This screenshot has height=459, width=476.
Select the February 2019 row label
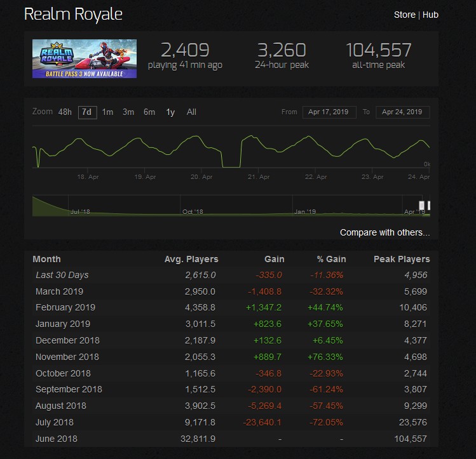point(65,307)
